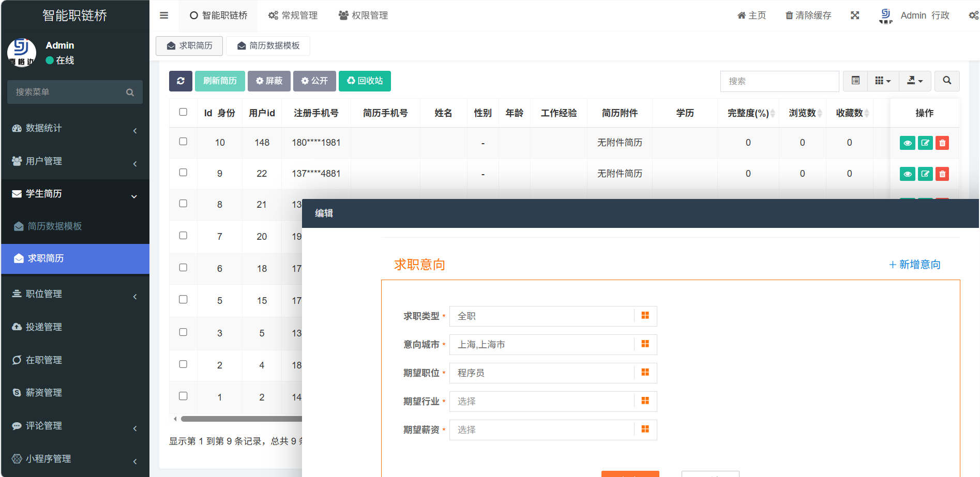
Task: Open the export dropdown menu
Action: [x=915, y=81]
